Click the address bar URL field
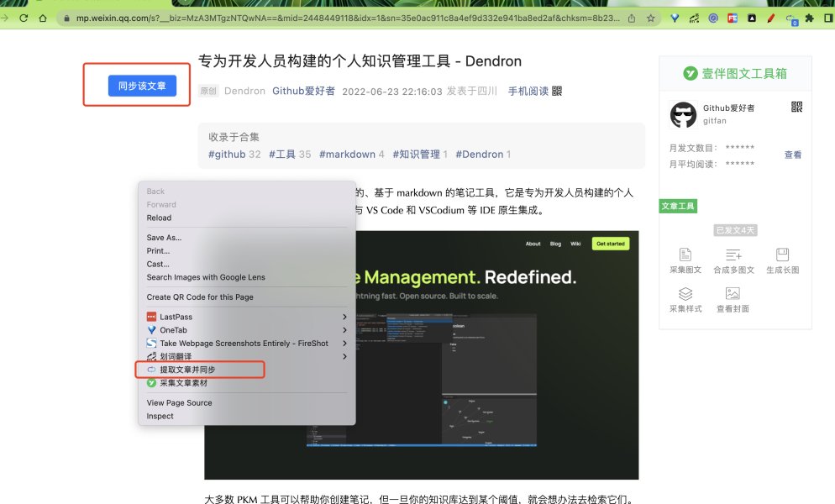 pos(348,18)
